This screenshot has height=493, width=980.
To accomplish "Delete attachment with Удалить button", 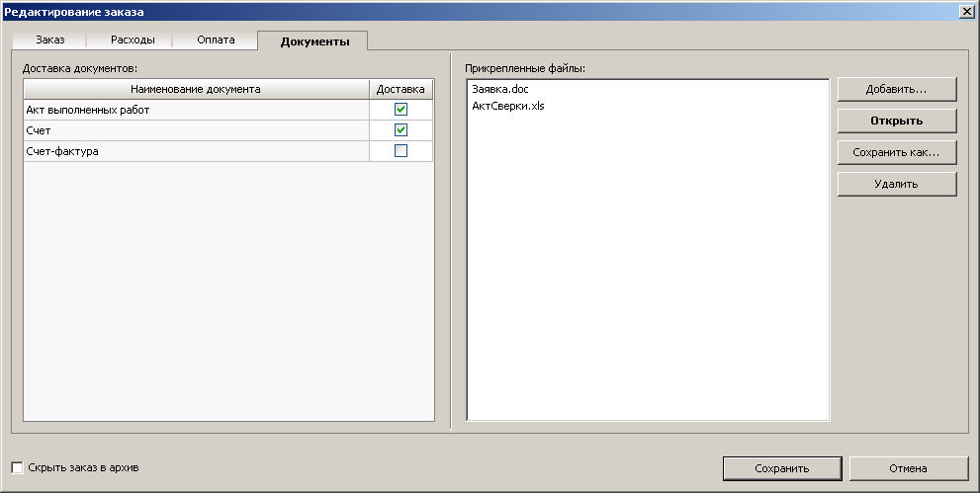I will coord(896,184).
